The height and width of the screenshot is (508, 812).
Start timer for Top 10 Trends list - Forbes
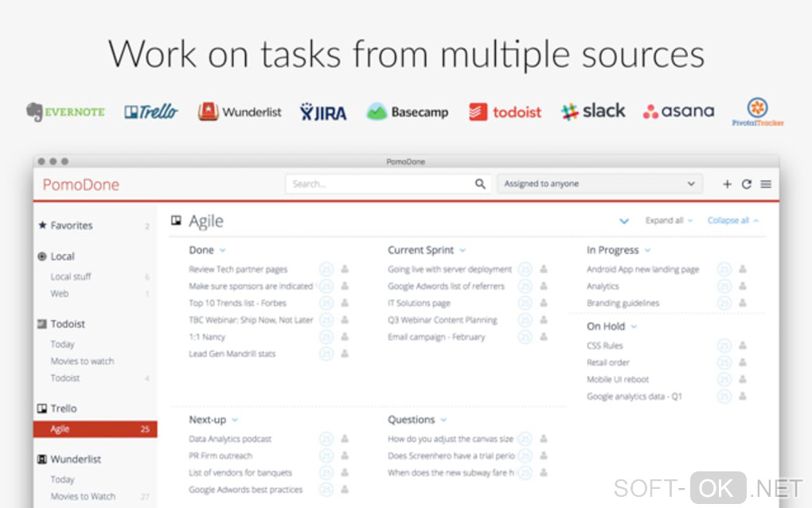pyautogui.click(x=326, y=303)
